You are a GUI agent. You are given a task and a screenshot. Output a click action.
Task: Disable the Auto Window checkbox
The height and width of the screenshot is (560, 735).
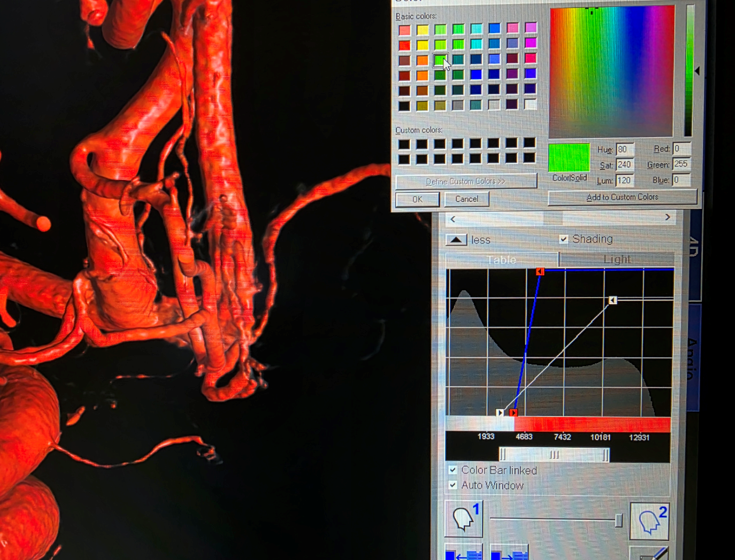[453, 485]
